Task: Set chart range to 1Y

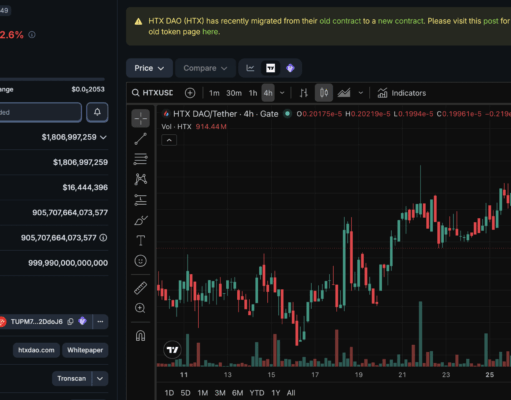Action: (x=276, y=393)
